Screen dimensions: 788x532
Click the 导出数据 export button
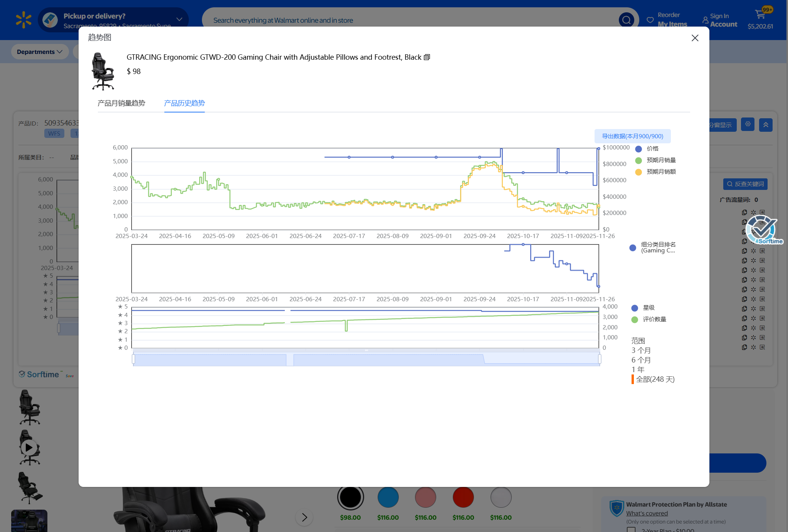coord(632,136)
